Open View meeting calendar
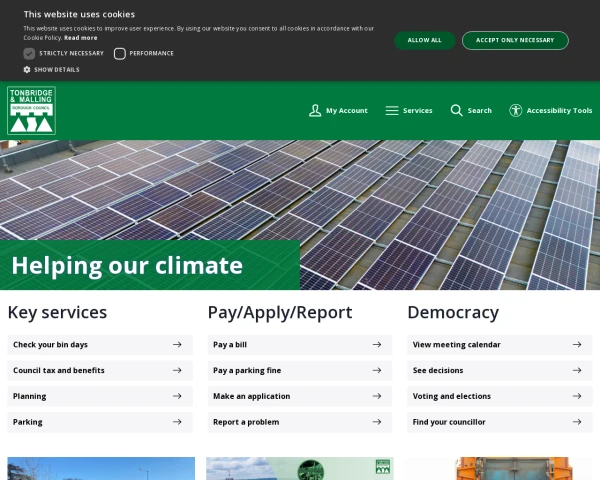 coord(456,345)
